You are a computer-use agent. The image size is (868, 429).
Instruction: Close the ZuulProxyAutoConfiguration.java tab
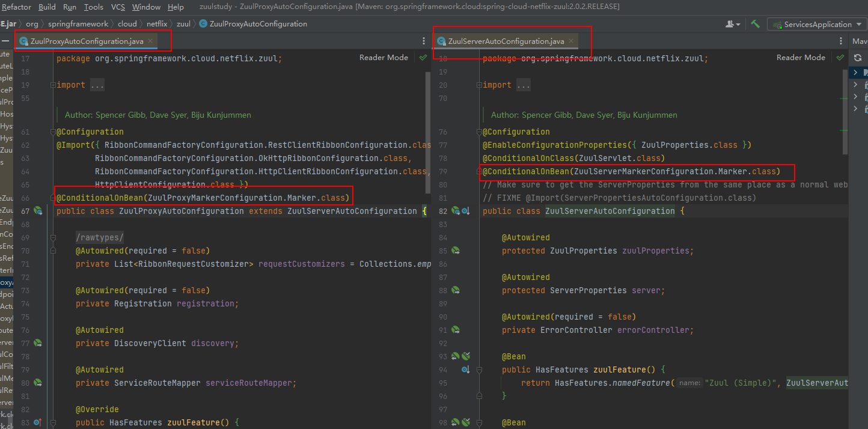point(150,41)
